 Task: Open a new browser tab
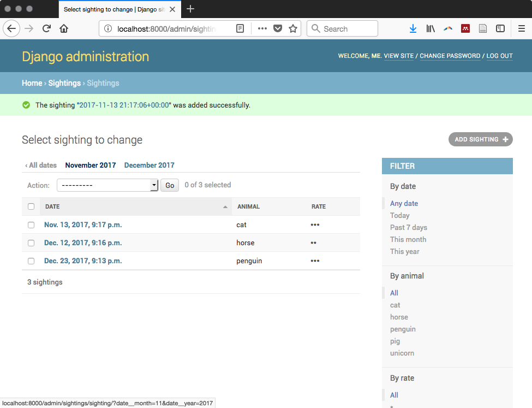190,9
